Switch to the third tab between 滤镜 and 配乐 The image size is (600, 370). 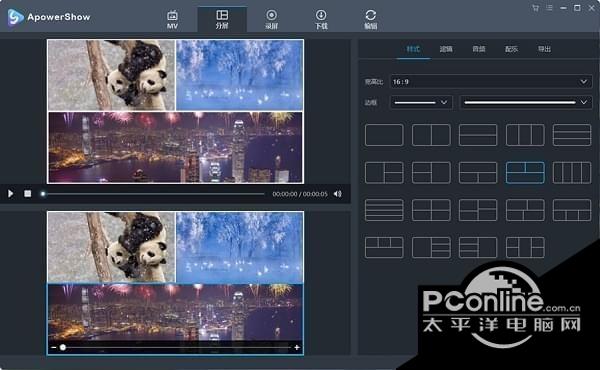479,49
